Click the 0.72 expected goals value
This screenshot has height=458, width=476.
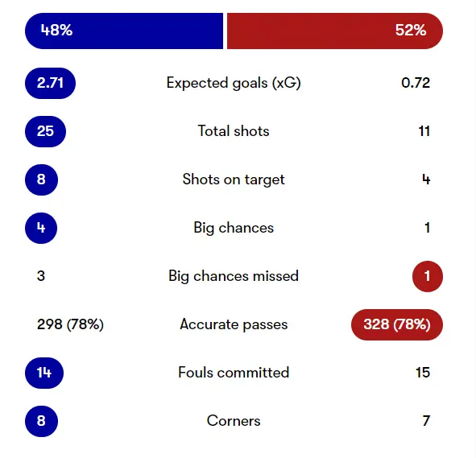(416, 83)
